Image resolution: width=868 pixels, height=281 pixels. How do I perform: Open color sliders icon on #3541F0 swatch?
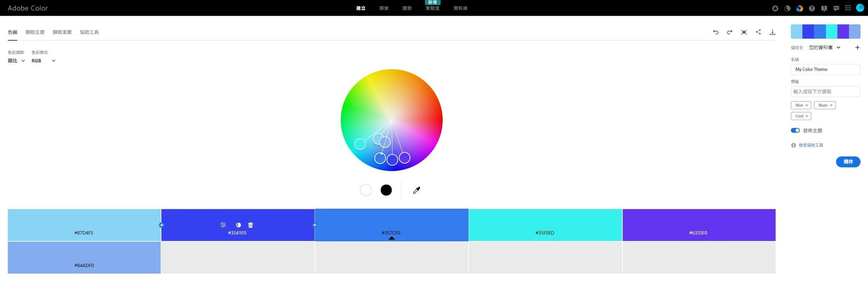[x=223, y=225]
